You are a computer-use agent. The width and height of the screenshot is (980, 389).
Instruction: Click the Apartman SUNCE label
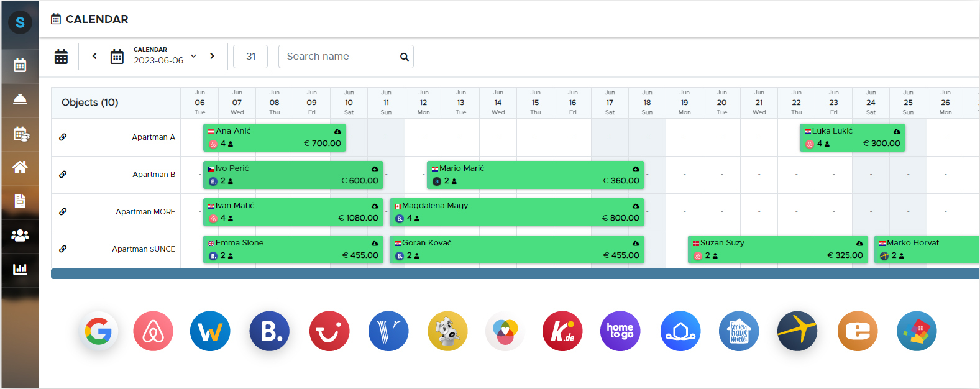[144, 249]
